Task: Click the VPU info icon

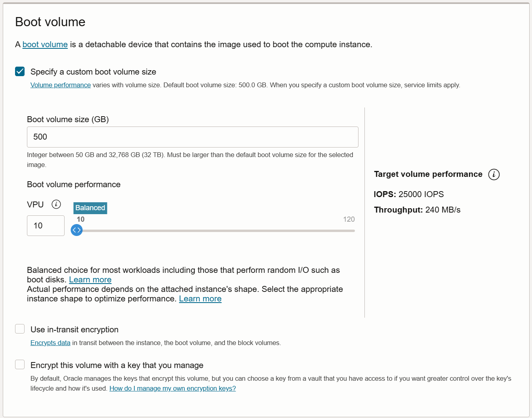Action: [56, 204]
